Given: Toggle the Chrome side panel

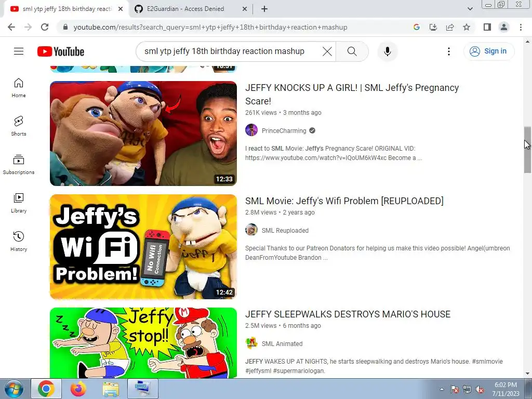Looking at the screenshot, I should 487,27.
